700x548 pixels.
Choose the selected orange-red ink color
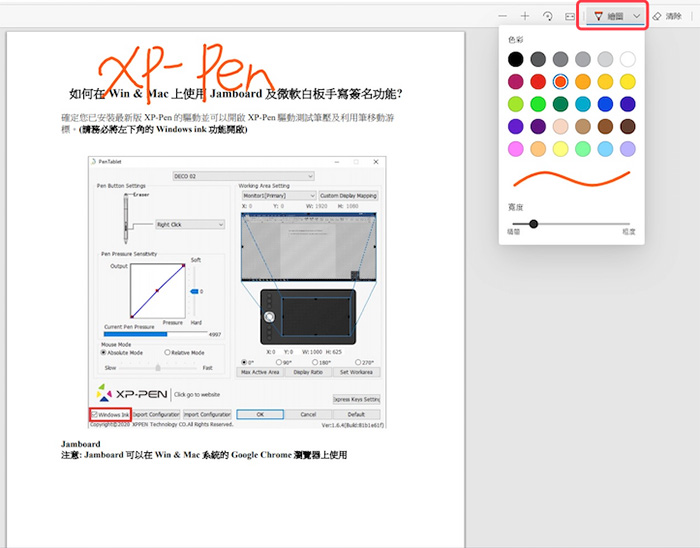(x=560, y=82)
